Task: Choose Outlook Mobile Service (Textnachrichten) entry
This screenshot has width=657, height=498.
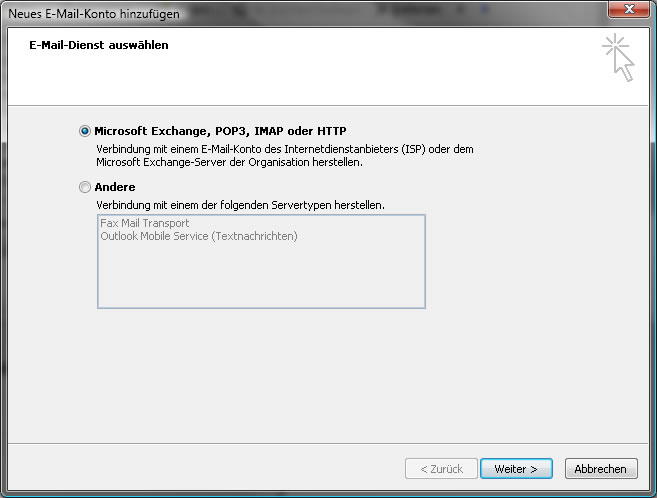Action: coord(199,236)
